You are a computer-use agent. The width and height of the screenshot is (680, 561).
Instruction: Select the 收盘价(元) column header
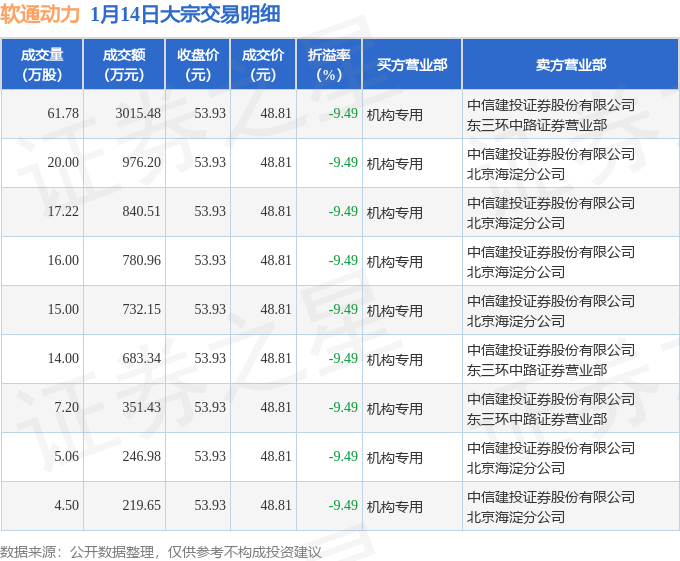[198, 65]
